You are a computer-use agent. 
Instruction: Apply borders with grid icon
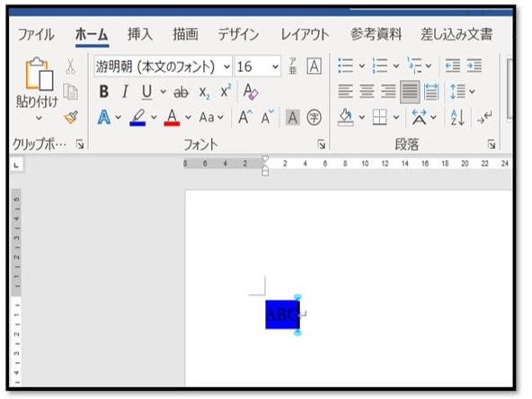(x=379, y=118)
